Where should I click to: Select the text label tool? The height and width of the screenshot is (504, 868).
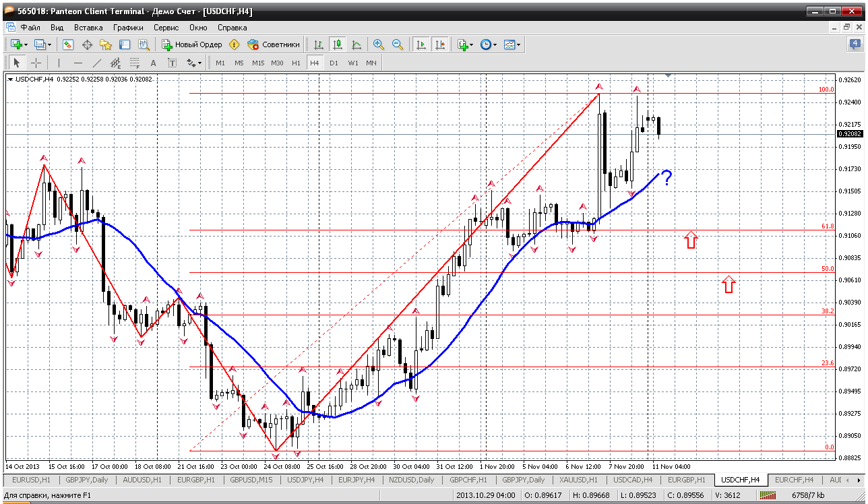pos(172,63)
